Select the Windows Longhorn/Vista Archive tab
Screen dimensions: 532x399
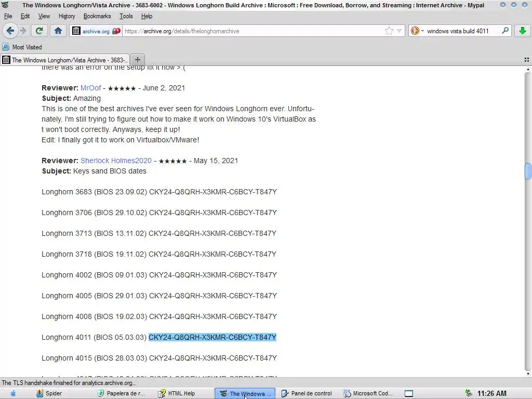click(x=65, y=60)
